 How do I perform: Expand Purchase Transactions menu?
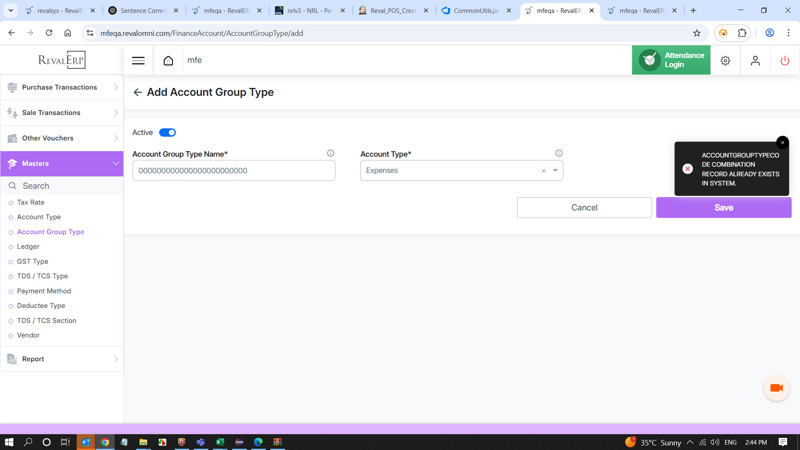point(61,87)
